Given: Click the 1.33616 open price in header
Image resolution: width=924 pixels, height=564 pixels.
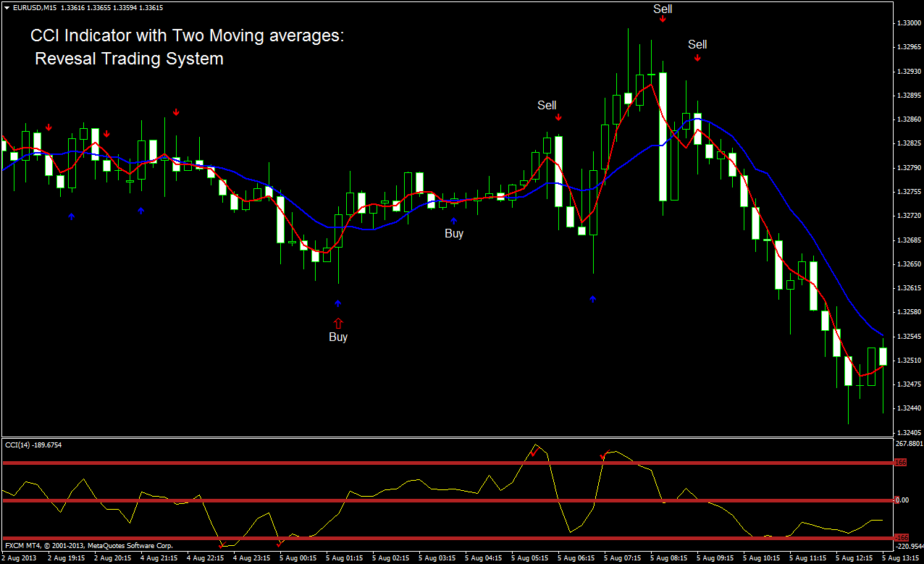Looking at the screenshot, I should (73, 8).
